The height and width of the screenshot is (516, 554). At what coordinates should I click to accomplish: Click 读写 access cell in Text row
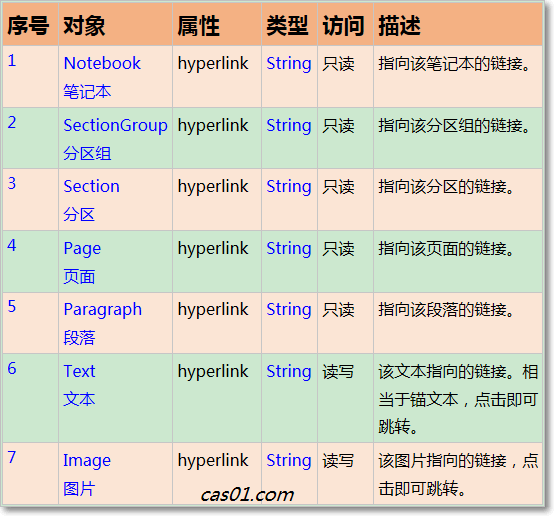click(338, 372)
